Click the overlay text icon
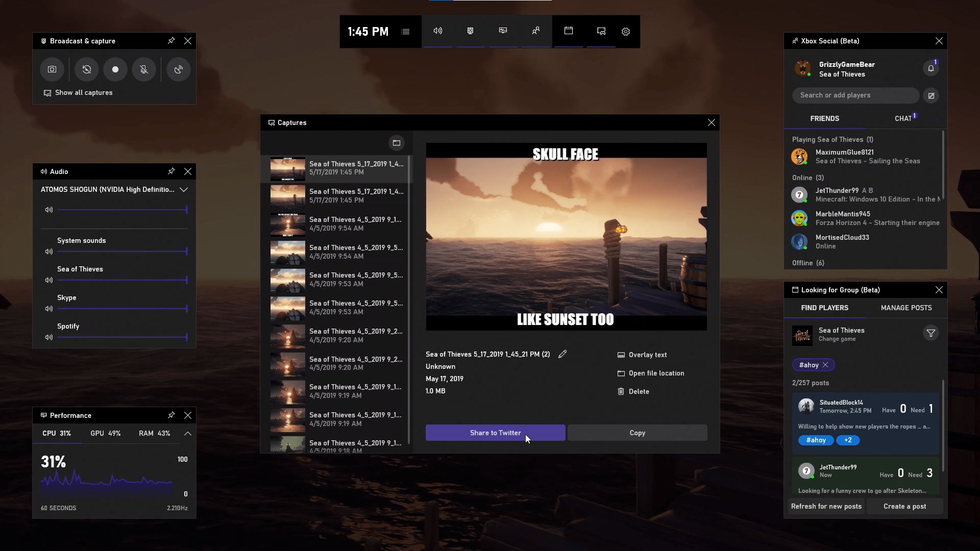Image resolution: width=980 pixels, height=551 pixels. pos(621,355)
